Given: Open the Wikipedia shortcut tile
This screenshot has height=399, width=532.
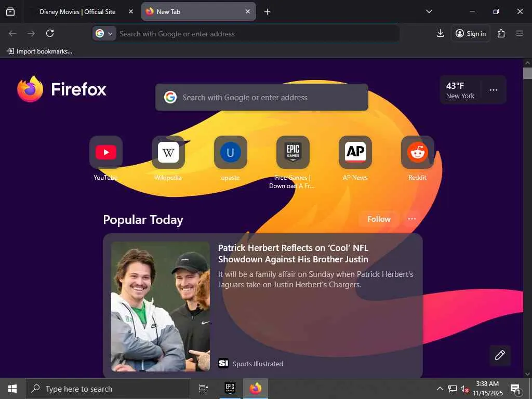Looking at the screenshot, I should click(x=168, y=152).
